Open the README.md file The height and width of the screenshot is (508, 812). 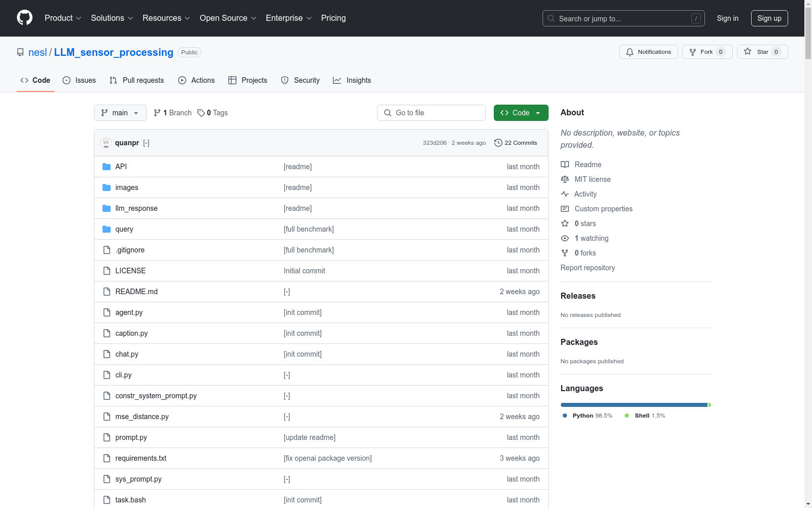pyautogui.click(x=136, y=292)
